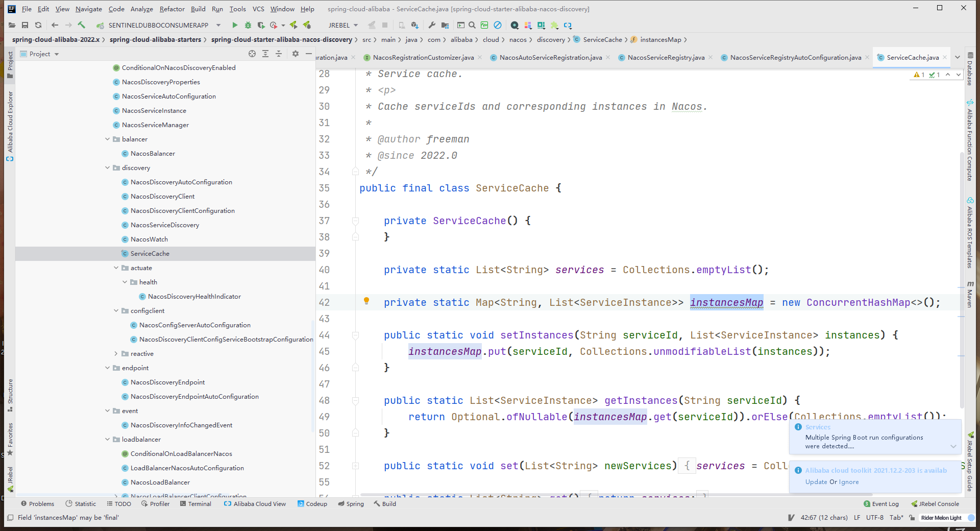Image resolution: width=980 pixels, height=531 pixels.
Task: Collapse the balancer folder
Action: [108, 139]
